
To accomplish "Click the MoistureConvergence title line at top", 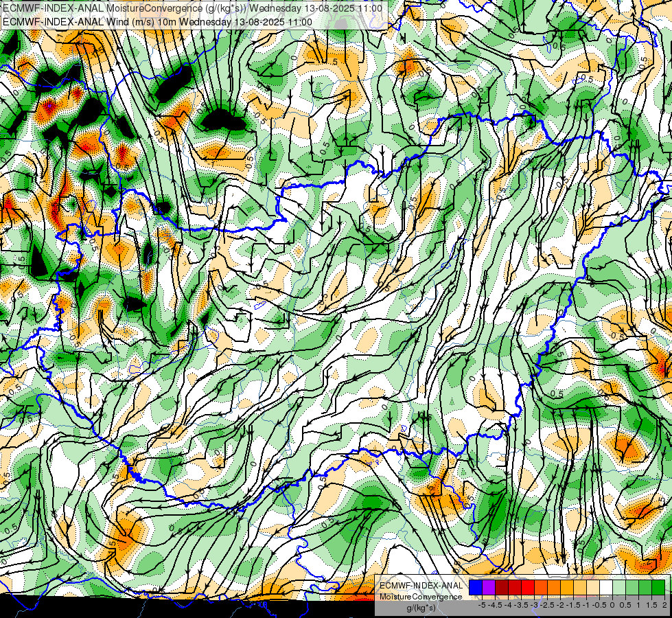I will (x=192, y=8).
